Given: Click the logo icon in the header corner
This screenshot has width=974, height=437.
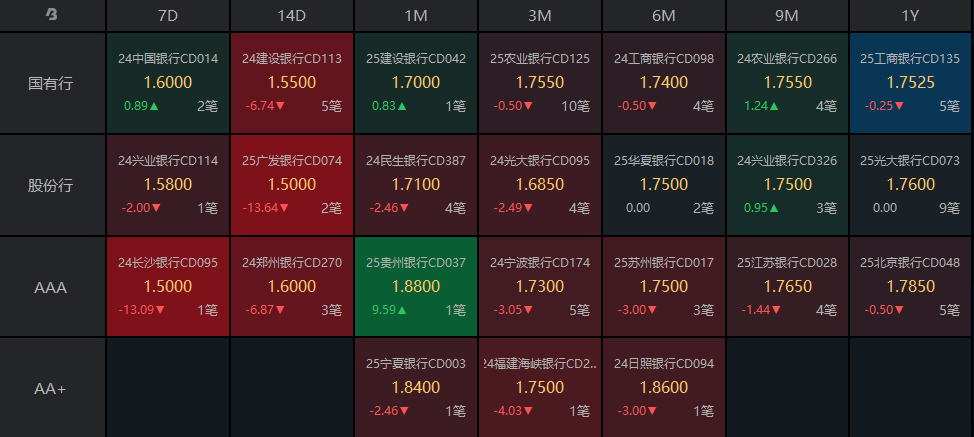Looking at the screenshot, I should coord(52,15).
